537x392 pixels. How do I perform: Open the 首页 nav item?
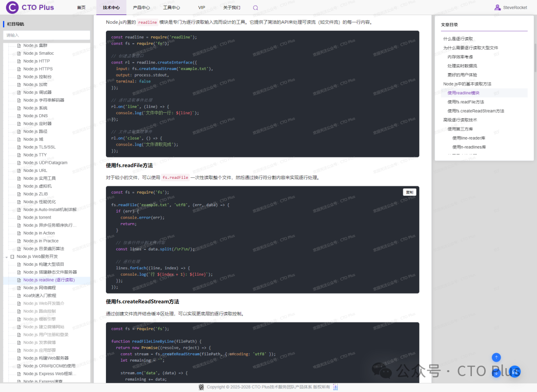tap(81, 7)
